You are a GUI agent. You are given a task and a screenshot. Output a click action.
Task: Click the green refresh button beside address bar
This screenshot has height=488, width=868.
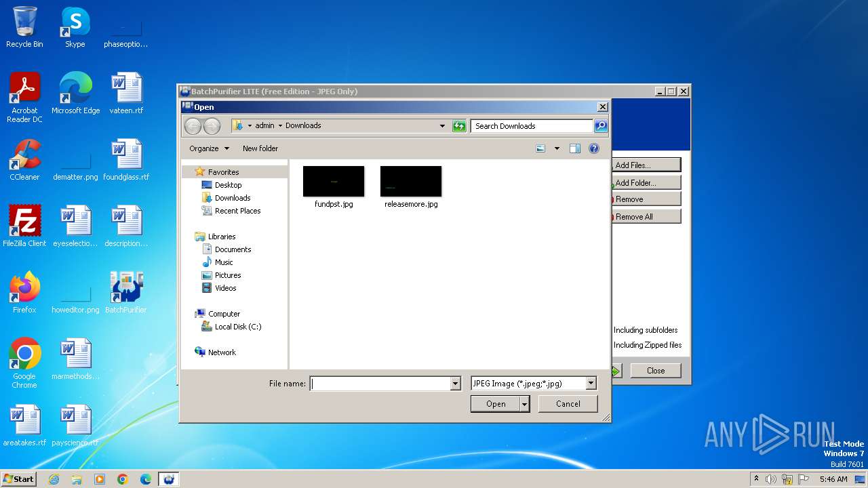coord(459,126)
